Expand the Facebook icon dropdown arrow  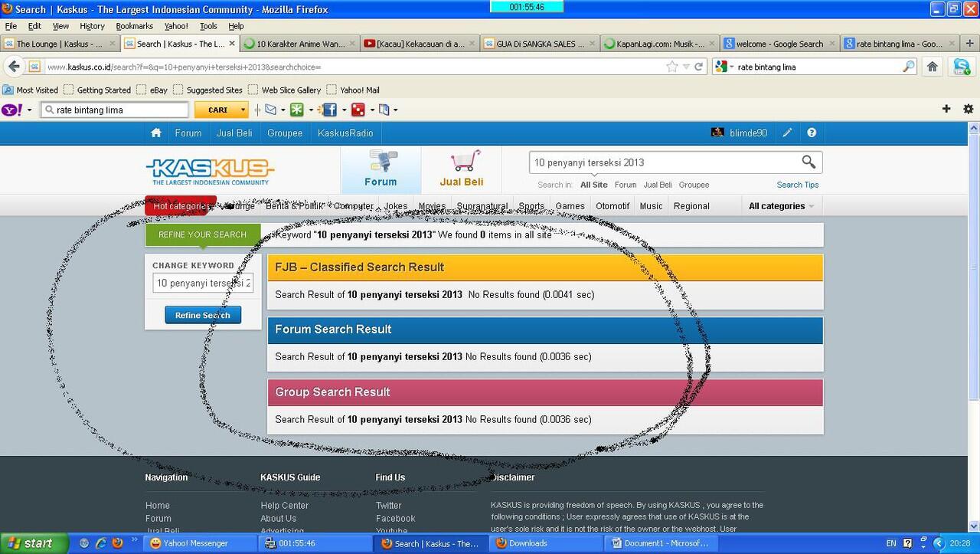click(x=344, y=110)
